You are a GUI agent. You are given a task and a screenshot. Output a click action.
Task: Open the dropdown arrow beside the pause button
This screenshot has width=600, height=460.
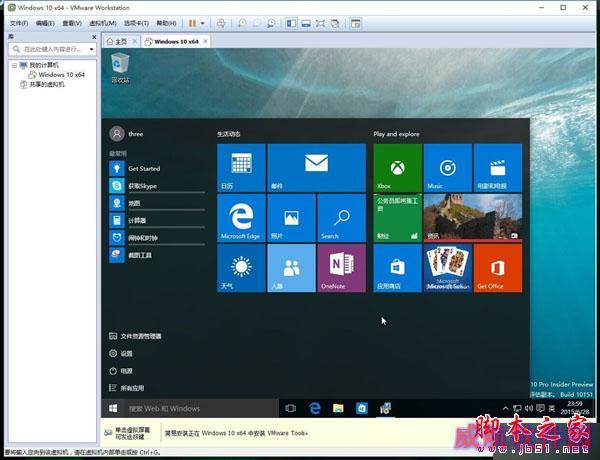[x=202, y=23]
